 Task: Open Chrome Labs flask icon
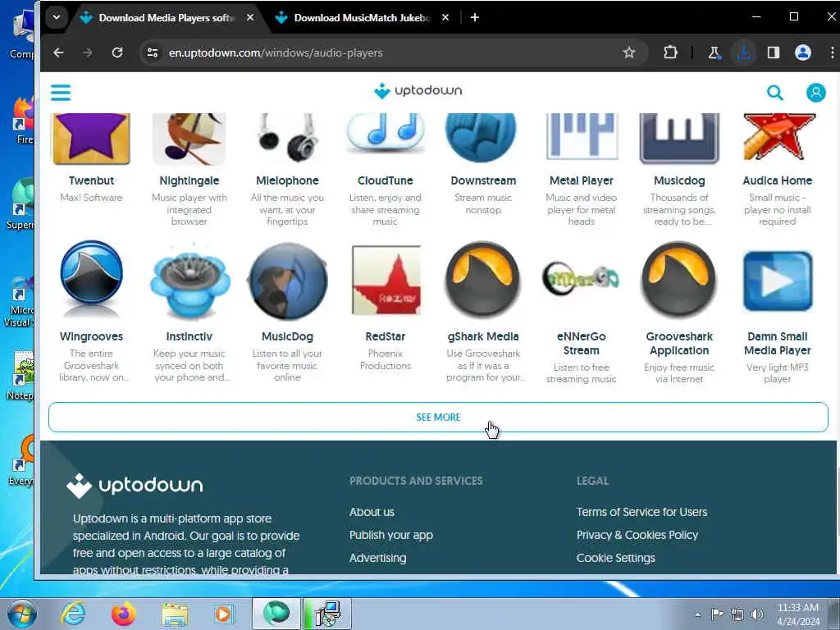pos(714,52)
